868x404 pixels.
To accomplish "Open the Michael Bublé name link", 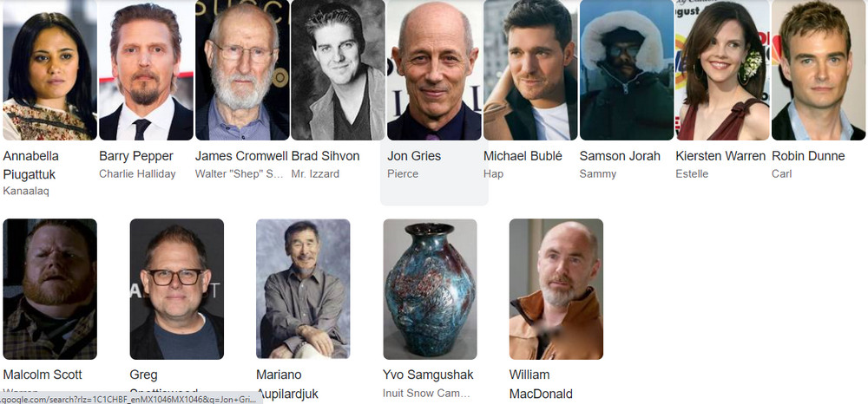I will click(523, 156).
